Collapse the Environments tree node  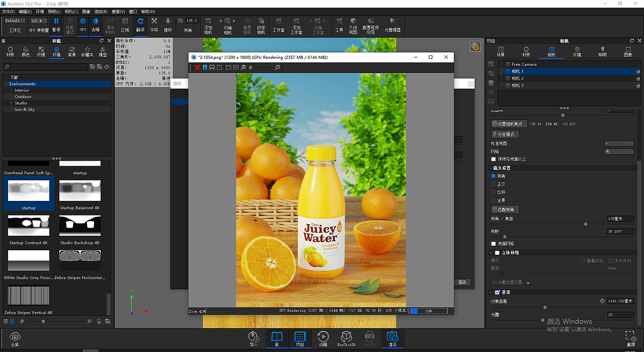pos(6,84)
